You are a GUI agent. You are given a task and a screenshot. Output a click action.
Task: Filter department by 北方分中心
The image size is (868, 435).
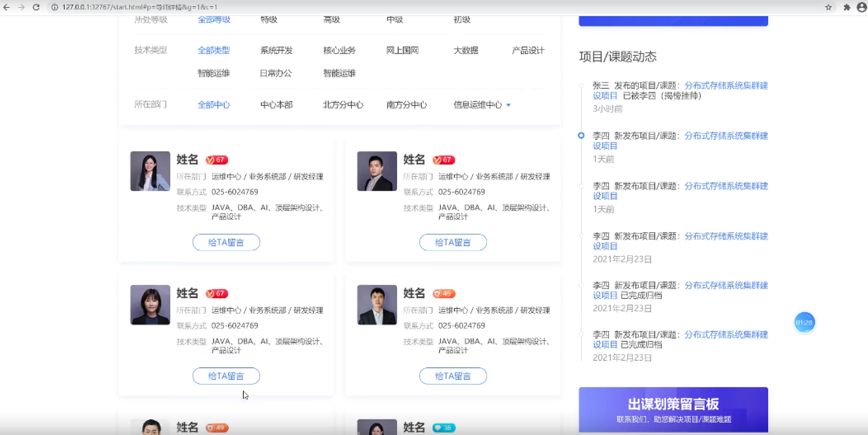[343, 105]
